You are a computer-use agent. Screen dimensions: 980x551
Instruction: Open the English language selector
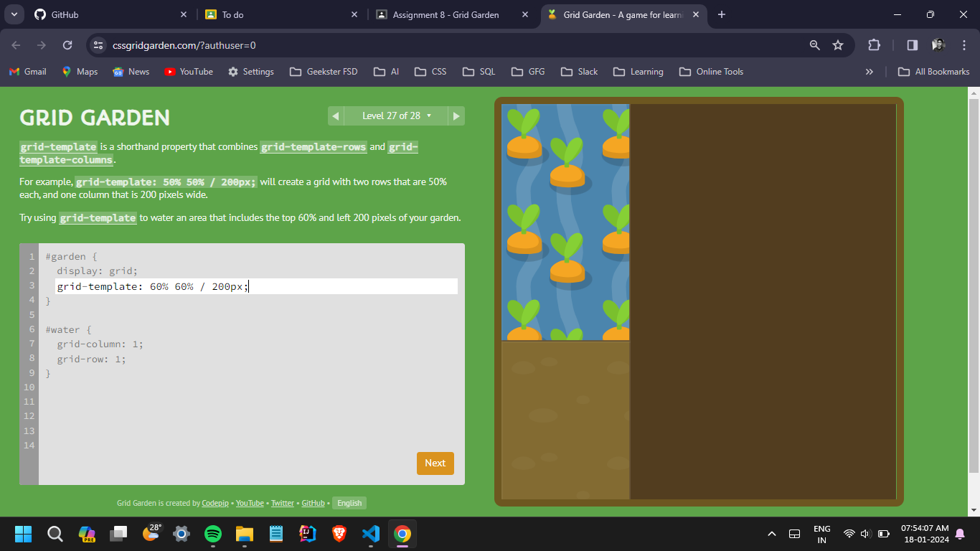coord(349,503)
